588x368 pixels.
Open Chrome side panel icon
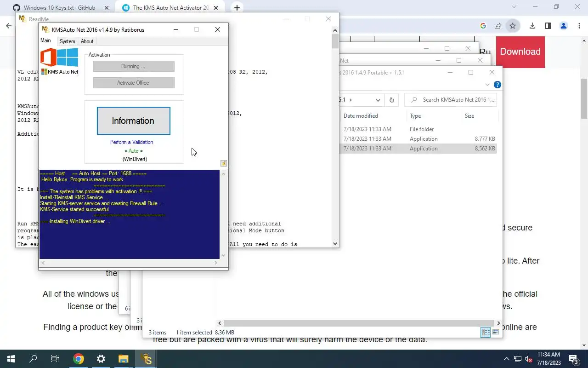[x=548, y=26]
